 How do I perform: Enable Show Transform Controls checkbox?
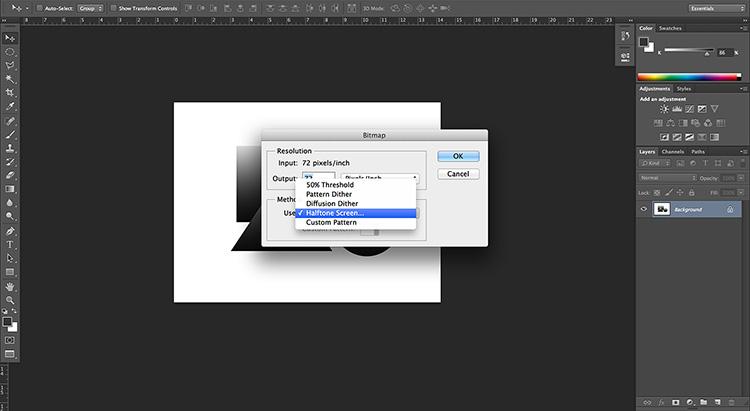point(113,8)
